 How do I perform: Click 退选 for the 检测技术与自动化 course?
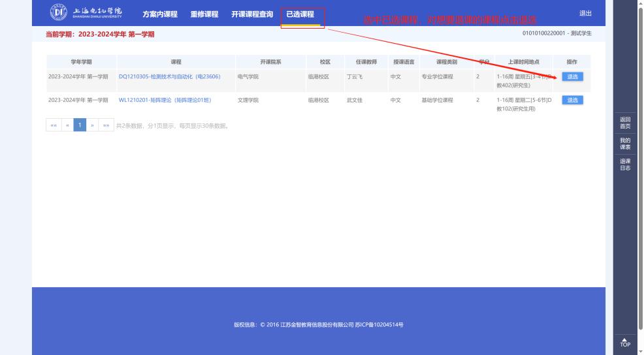572,76
